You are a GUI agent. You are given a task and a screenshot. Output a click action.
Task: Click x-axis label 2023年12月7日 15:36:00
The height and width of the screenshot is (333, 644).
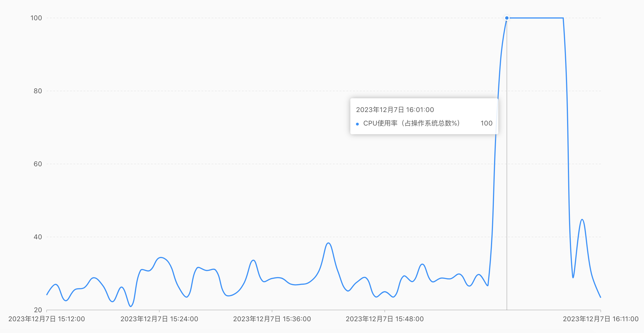272,319
